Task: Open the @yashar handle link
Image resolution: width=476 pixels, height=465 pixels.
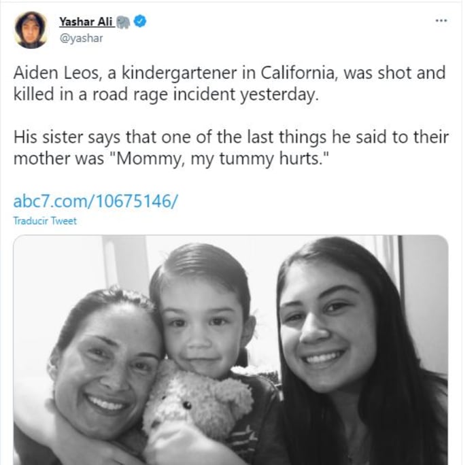Action: point(81,38)
